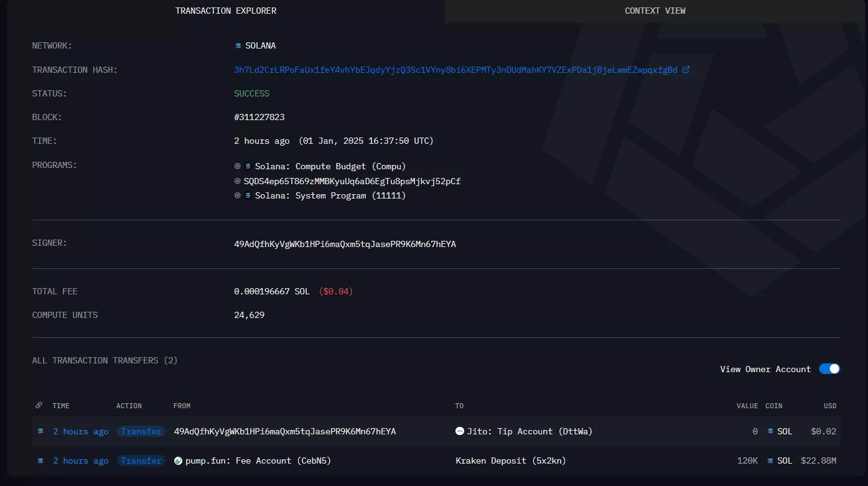Switch to the Context View tab
This screenshot has height=486, width=868.
[x=655, y=11]
